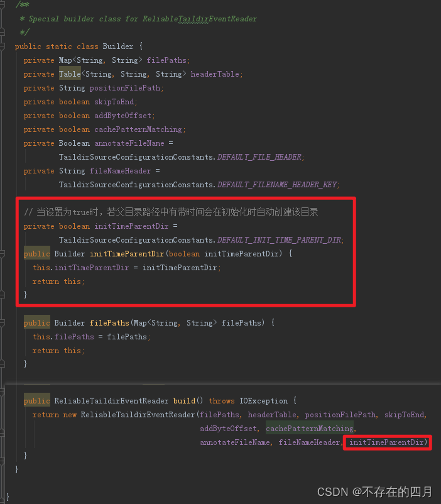The image size is (441, 504).
Task: Click 'this.initTimeParentDir' in the assignment line
Action: (x=80, y=268)
